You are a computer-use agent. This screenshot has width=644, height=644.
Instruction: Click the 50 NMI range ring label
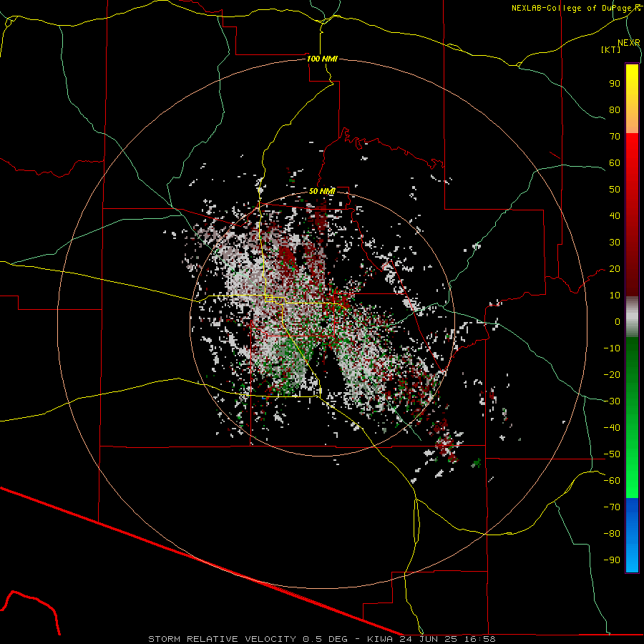point(322,191)
